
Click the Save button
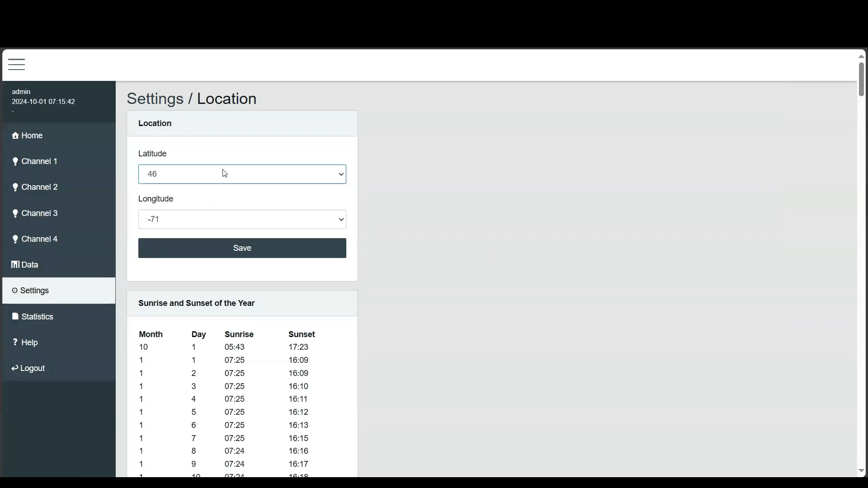tap(242, 248)
